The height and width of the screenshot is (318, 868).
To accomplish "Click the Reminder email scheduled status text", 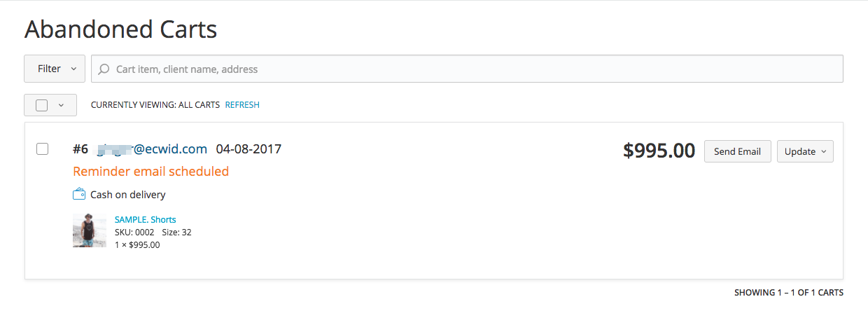I will click(x=150, y=172).
